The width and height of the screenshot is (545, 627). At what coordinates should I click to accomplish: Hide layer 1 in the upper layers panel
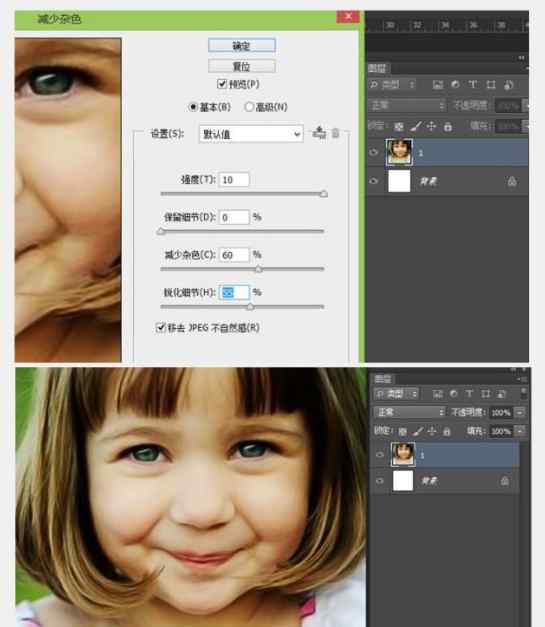tap(373, 152)
